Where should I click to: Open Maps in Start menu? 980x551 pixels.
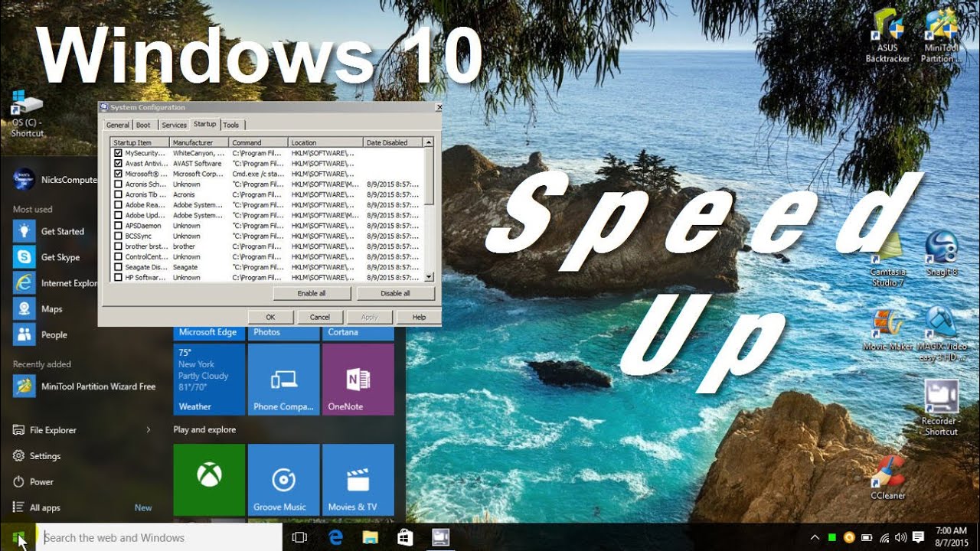(x=38, y=309)
